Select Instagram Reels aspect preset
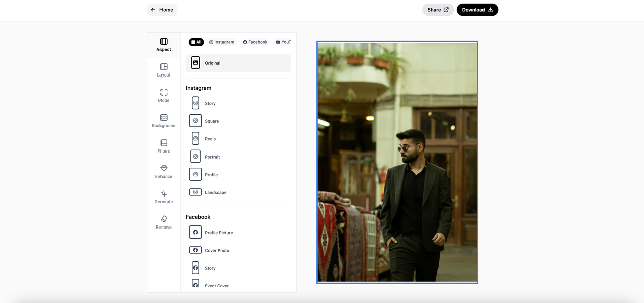644x303 pixels. [x=238, y=139]
